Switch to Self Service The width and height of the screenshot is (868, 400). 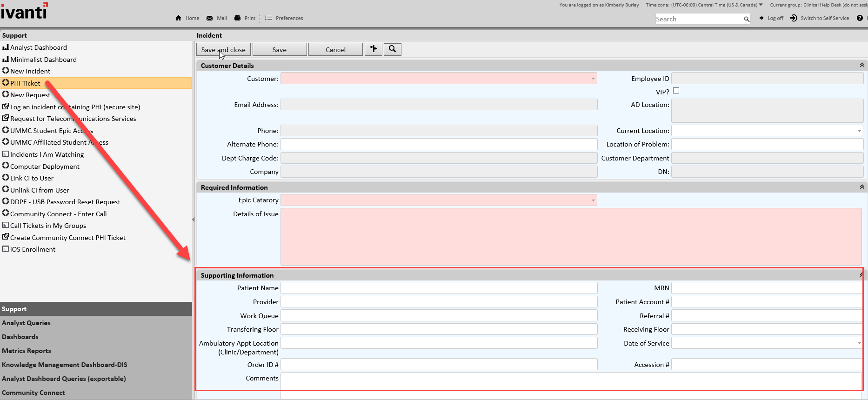point(820,18)
